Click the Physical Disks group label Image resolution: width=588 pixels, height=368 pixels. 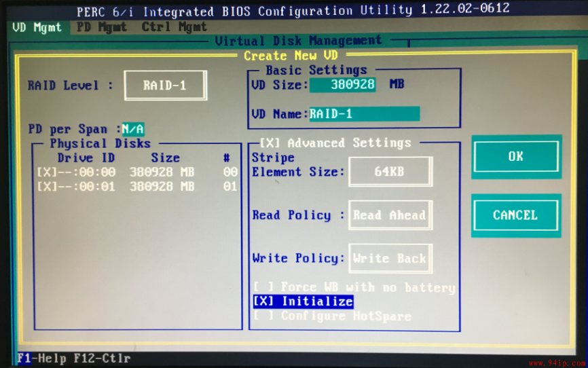click(x=100, y=143)
